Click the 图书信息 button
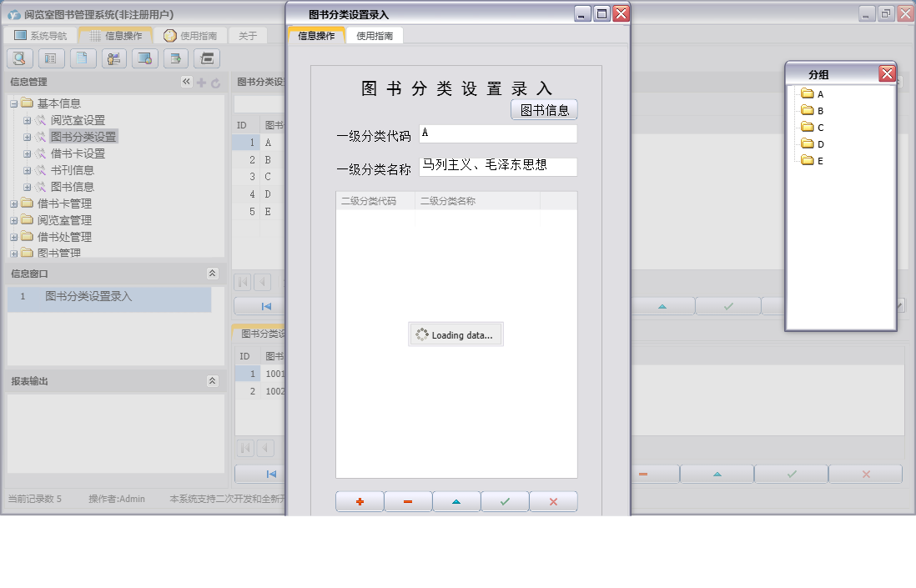 [544, 110]
